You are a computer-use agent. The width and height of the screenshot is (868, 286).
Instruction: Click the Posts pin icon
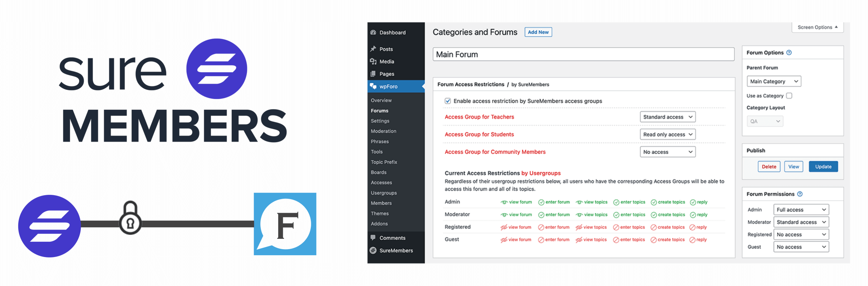[x=373, y=49]
